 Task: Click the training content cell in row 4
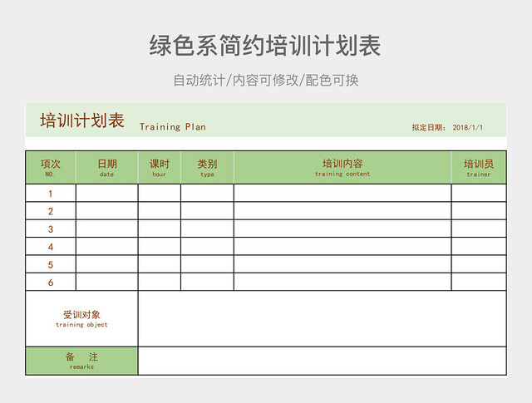coord(342,246)
